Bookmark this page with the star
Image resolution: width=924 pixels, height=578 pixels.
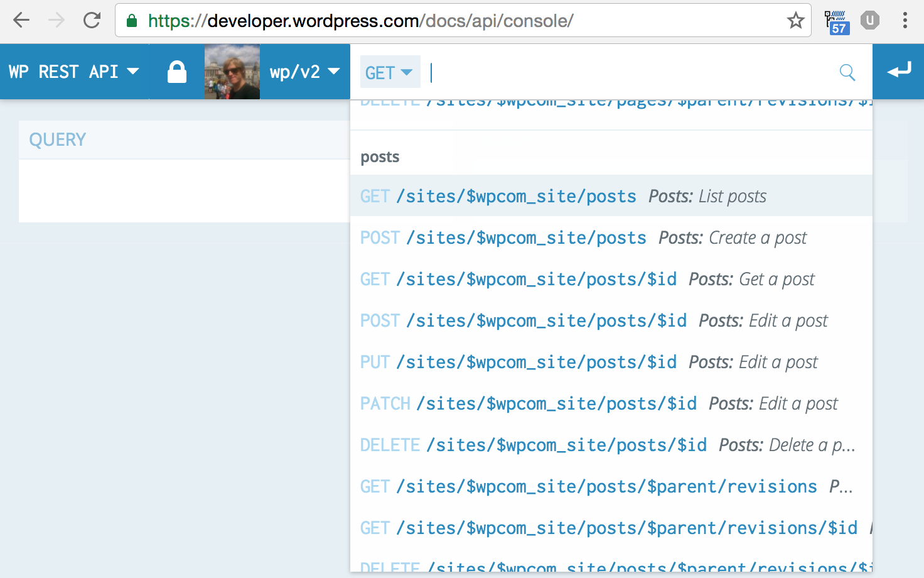pos(795,21)
